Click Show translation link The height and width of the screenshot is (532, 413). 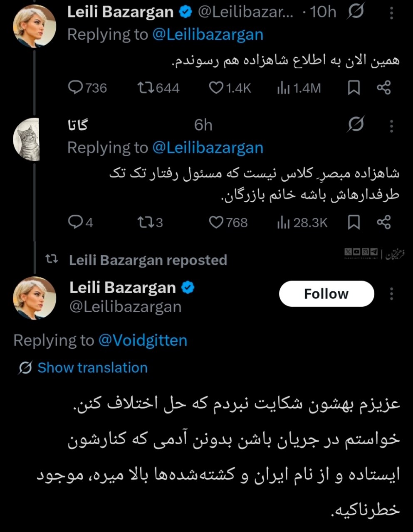click(92, 368)
